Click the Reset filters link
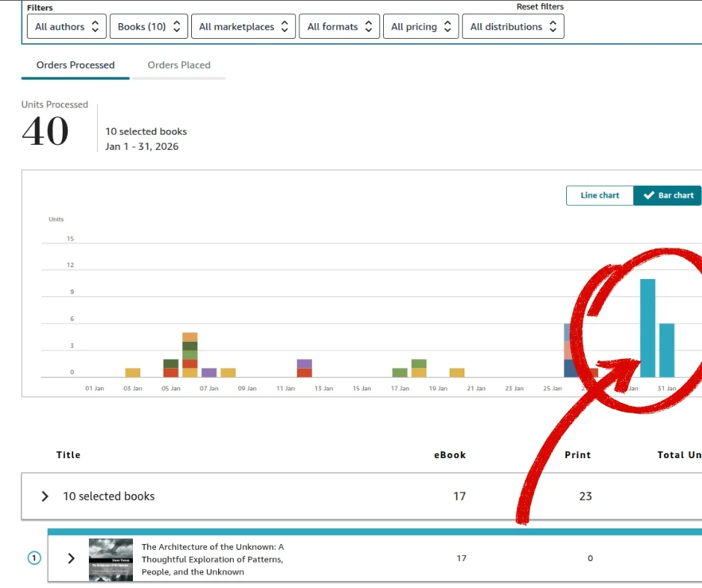 point(540,7)
